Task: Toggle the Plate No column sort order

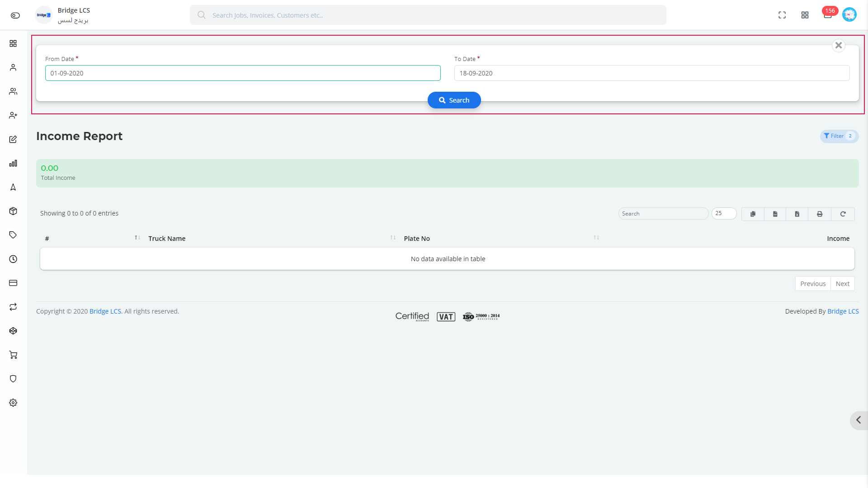Action: click(597, 238)
